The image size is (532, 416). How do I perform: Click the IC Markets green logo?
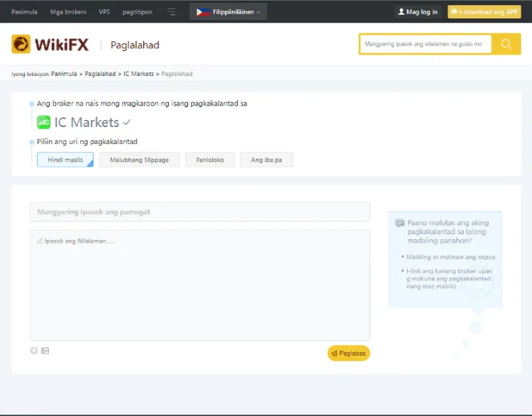pyautogui.click(x=43, y=122)
